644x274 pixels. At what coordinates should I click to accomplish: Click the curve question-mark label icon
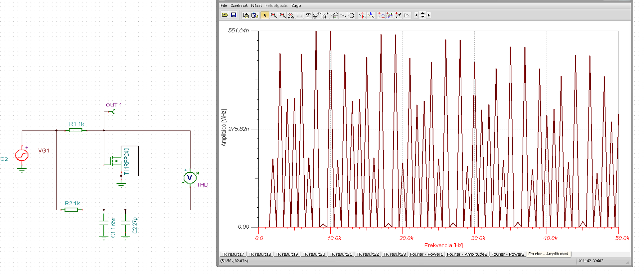click(x=325, y=15)
